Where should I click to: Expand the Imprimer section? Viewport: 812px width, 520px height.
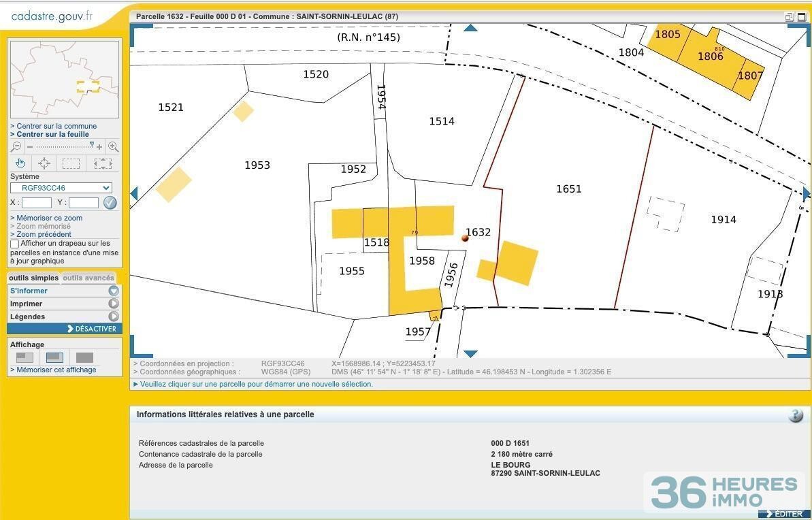coord(113,304)
